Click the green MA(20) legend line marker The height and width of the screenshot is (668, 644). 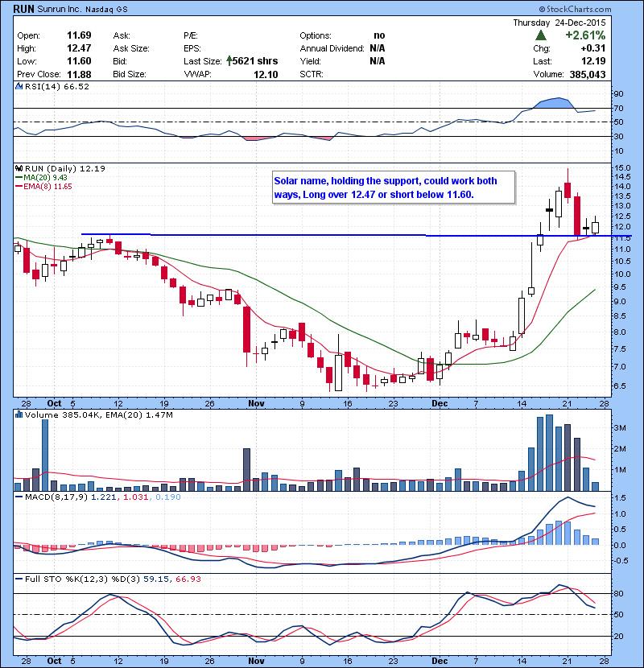point(19,178)
